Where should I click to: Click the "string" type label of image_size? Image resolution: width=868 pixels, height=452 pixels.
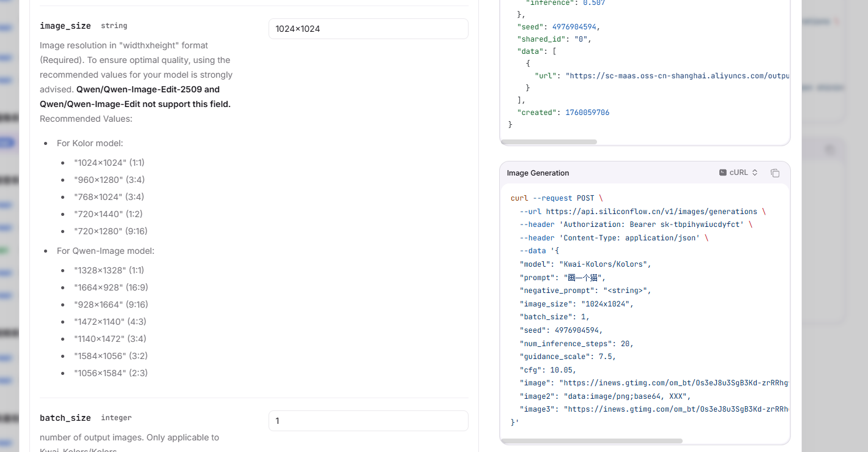[114, 26]
